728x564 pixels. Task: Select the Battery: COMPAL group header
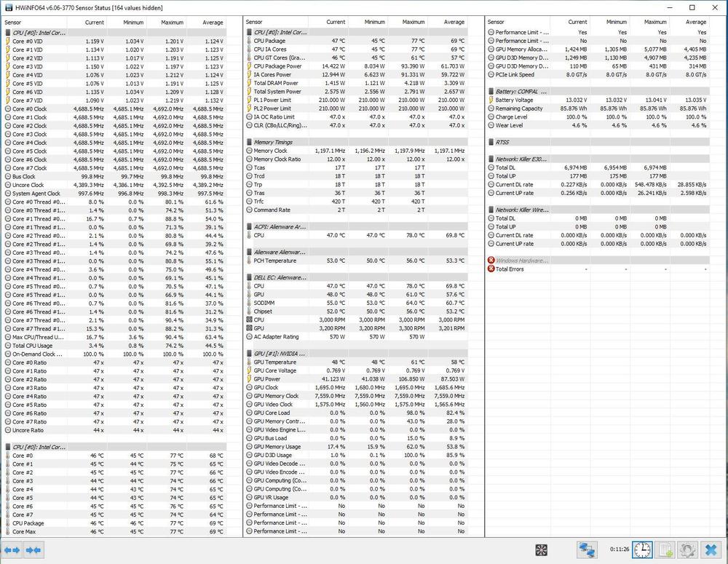[x=521, y=92]
